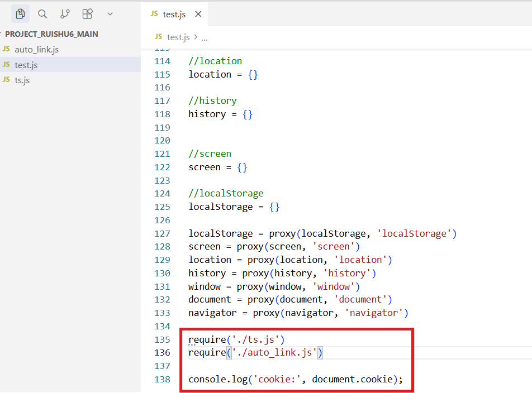This screenshot has height=393, width=532.
Task: Click test.js in the breadcrumb path
Action: tap(178, 37)
